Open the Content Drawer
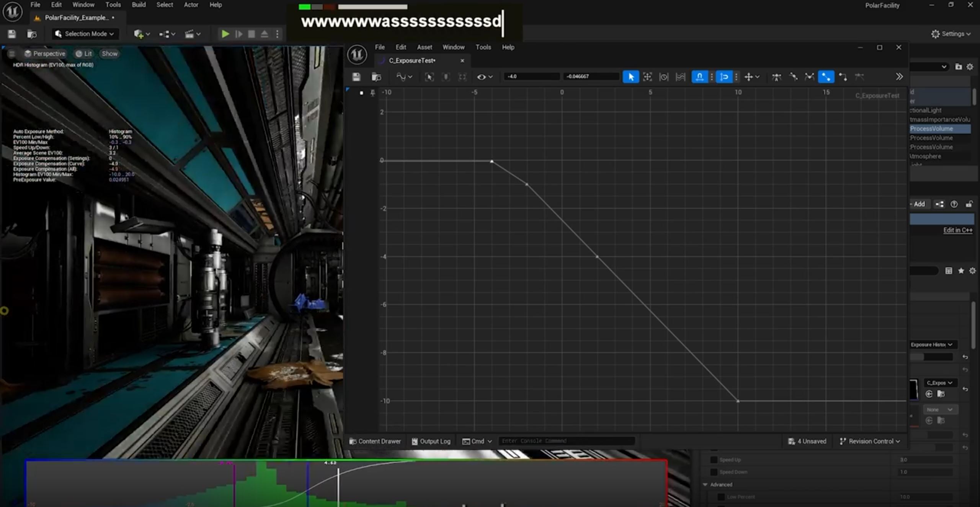Screen dimensions: 980x507 click(x=375, y=441)
